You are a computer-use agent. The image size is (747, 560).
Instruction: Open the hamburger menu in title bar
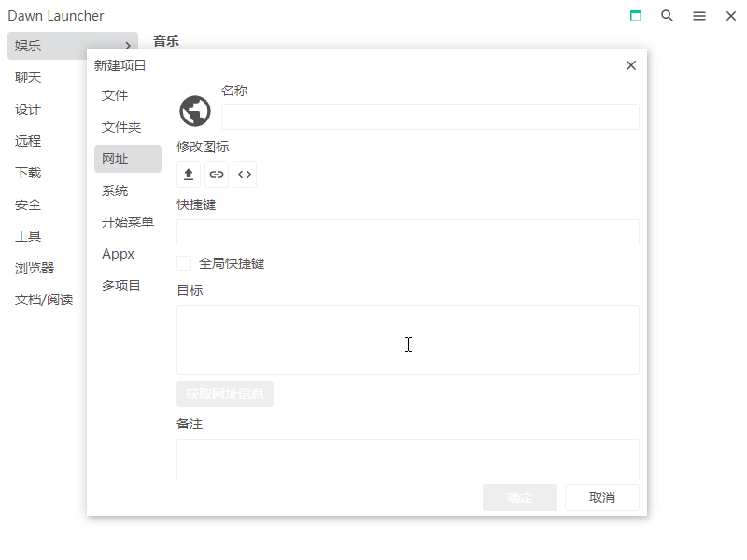click(x=699, y=16)
